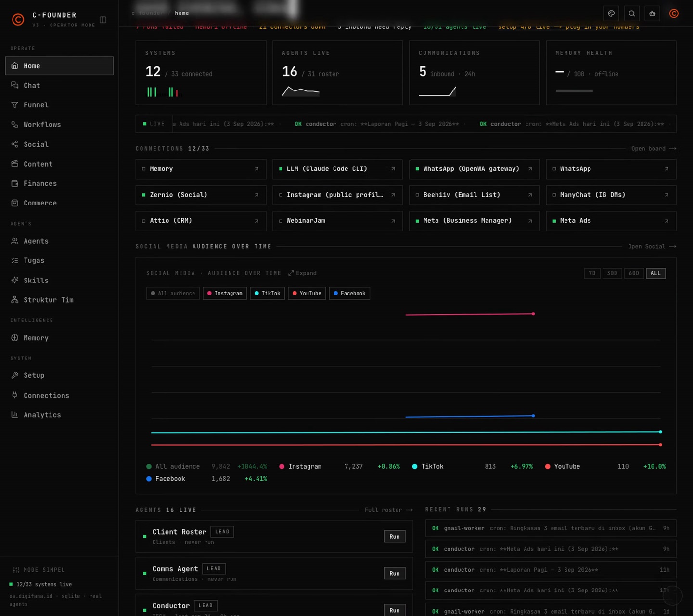
Task: Open arrow for Beehiiv (Email List)
Action: click(530, 195)
